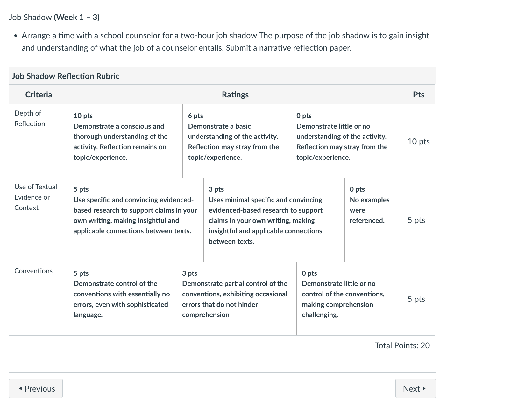Select the 10 pts Depth of Reflection rating
The image size is (532, 411).
point(125,141)
